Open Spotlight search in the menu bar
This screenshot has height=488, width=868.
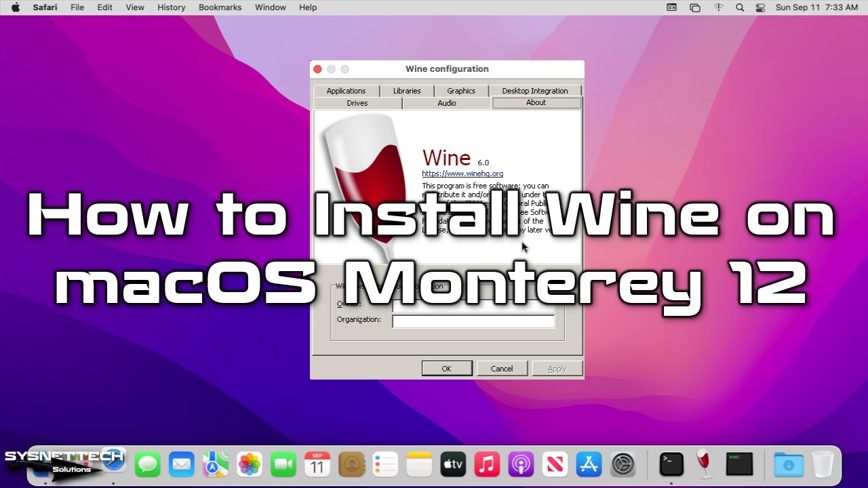[740, 7]
